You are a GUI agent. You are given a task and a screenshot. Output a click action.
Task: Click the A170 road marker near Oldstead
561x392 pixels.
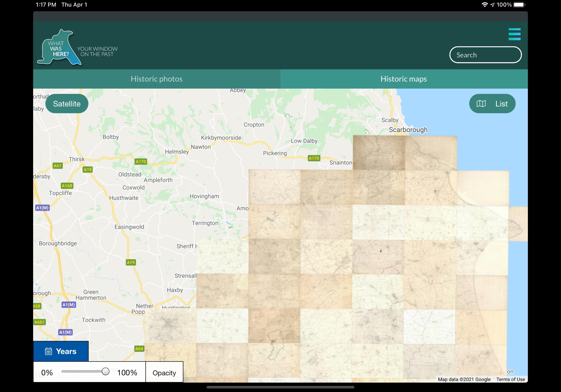coord(141,161)
